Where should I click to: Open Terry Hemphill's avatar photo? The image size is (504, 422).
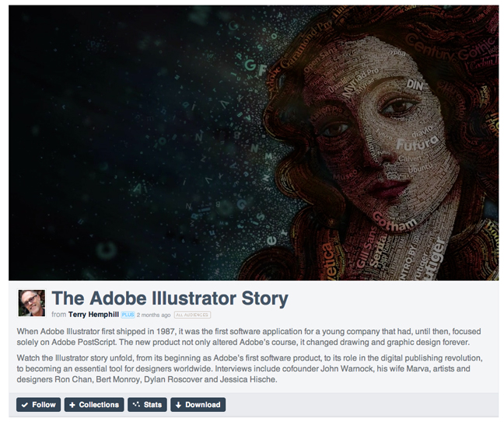pyautogui.click(x=32, y=303)
